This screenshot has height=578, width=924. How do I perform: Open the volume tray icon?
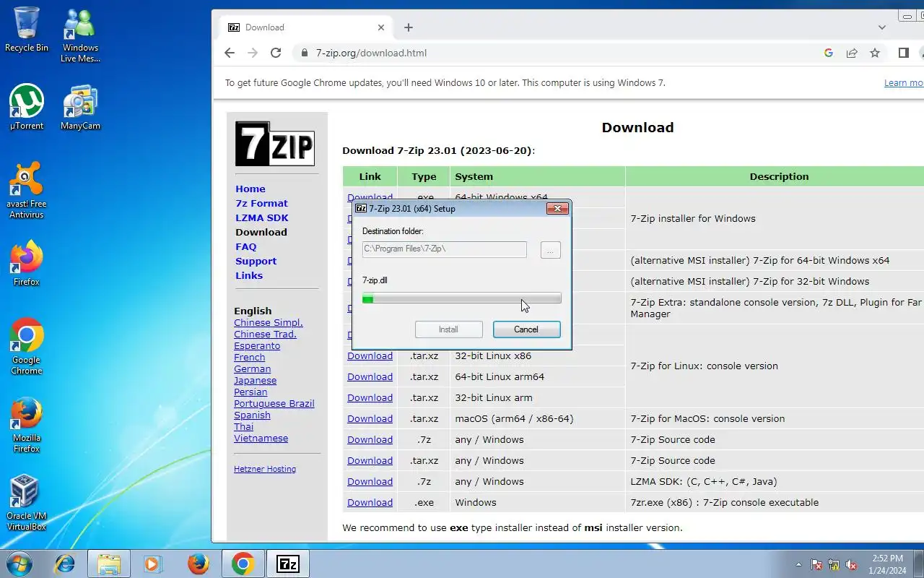851,564
